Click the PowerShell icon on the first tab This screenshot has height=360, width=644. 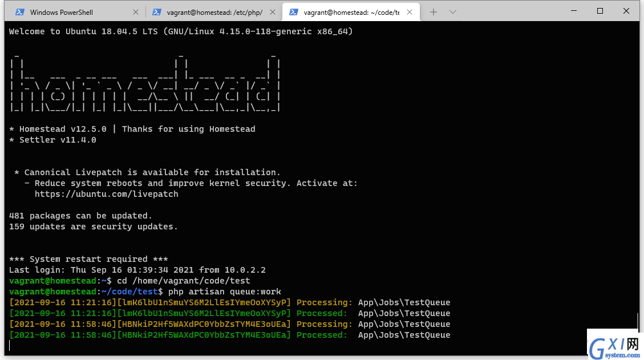19,13
